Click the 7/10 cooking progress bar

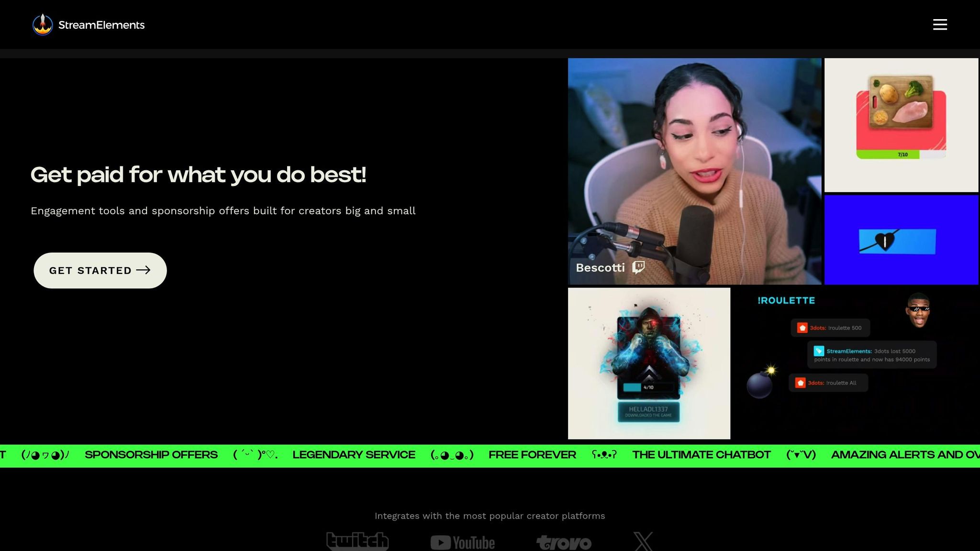point(901,154)
